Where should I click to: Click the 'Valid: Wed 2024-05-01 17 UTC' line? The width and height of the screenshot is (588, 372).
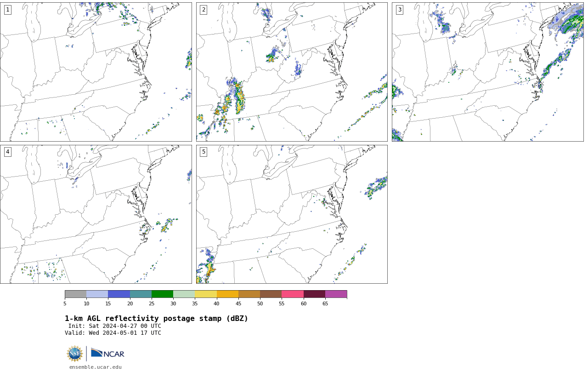[x=113, y=333]
